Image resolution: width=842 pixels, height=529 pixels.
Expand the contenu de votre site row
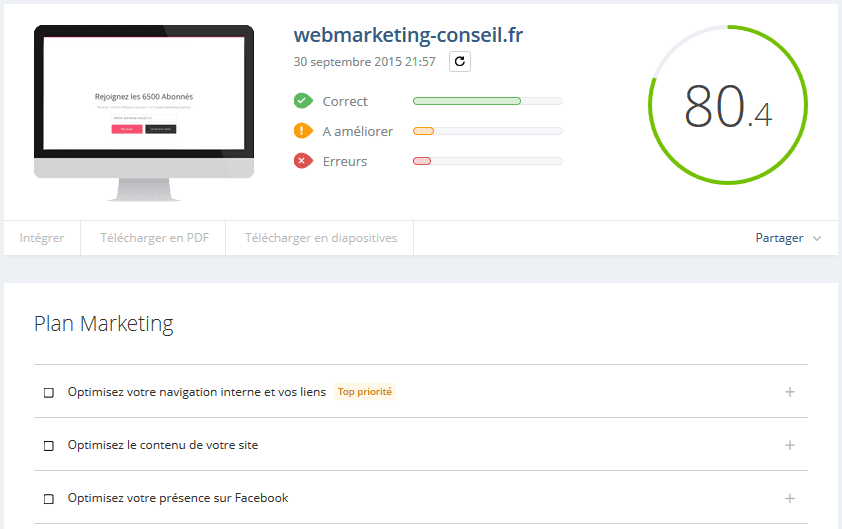789,445
